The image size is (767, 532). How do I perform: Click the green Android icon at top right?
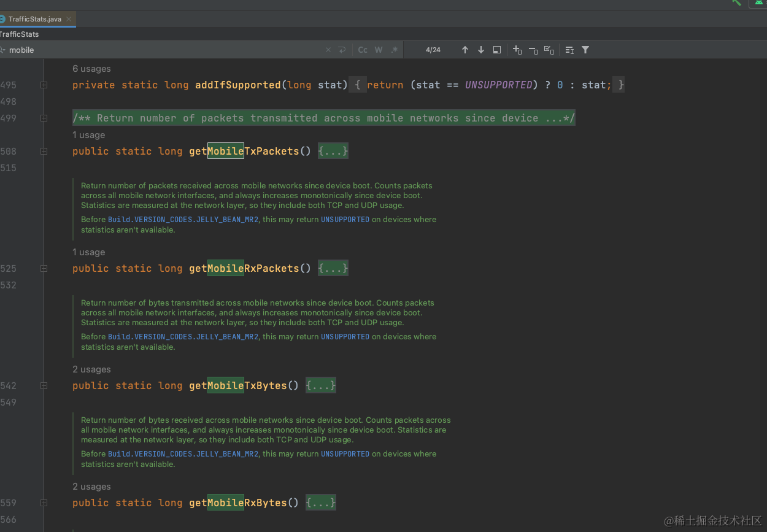(x=758, y=2)
